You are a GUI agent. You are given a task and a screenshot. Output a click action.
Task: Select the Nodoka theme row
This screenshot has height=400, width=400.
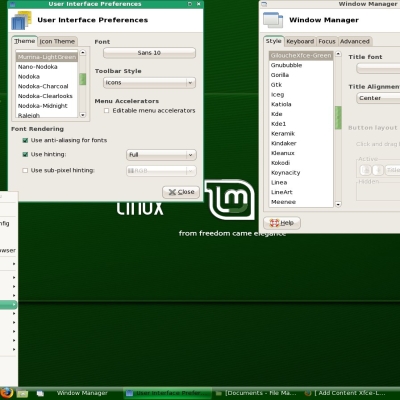point(47,76)
